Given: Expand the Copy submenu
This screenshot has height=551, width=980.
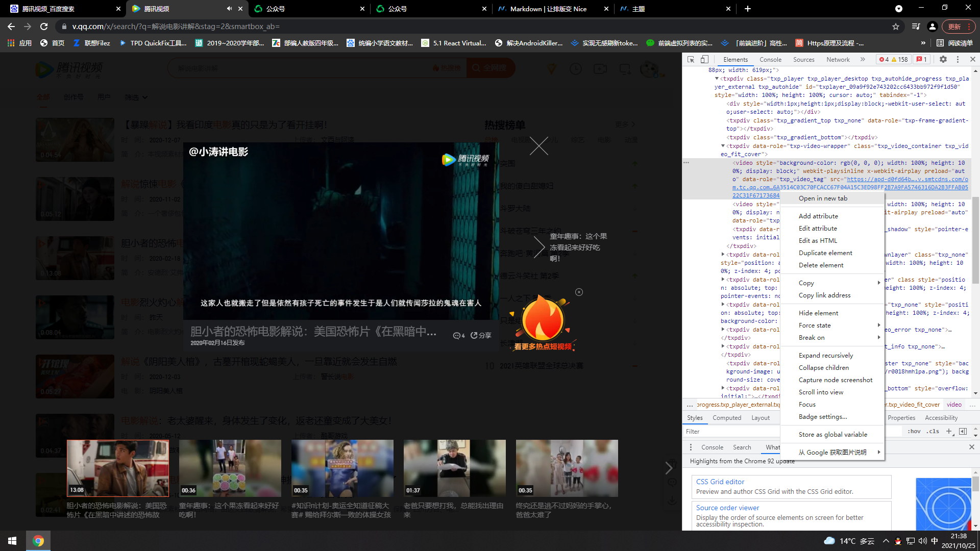Looking at the screenshot, I should (832, 283).
